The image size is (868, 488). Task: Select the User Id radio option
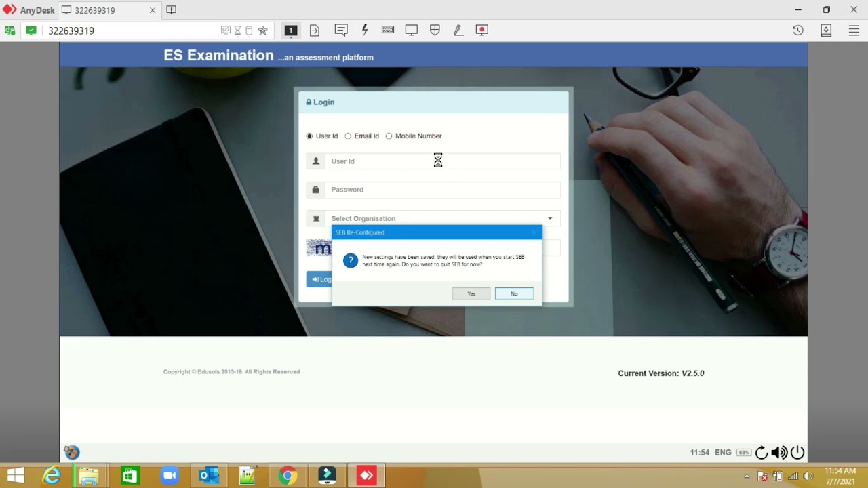(x=310, y=136)
